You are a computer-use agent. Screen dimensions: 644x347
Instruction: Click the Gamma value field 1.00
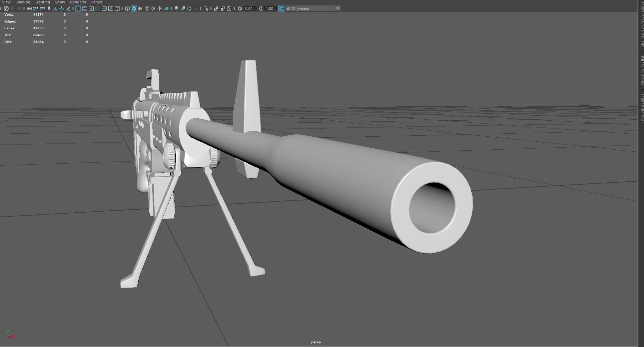tap(270, 9)
